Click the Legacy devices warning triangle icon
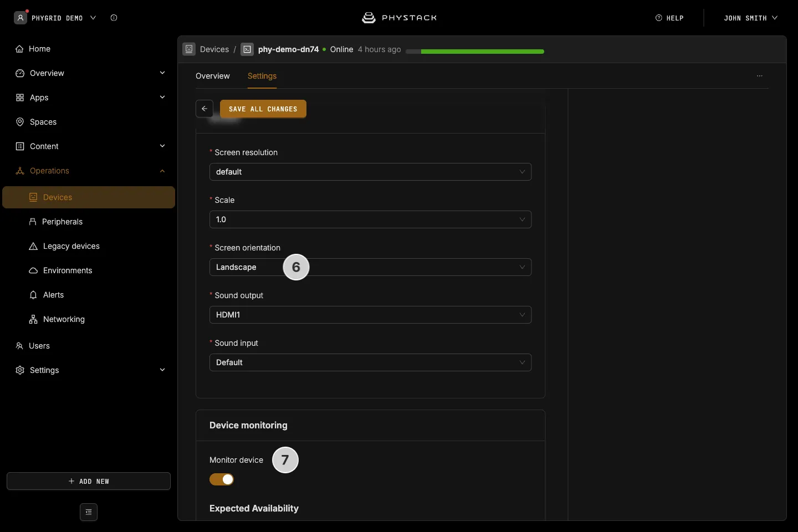The width and height of the screenshot is (798, 532). pyautogui.click(x=33, y=246)
